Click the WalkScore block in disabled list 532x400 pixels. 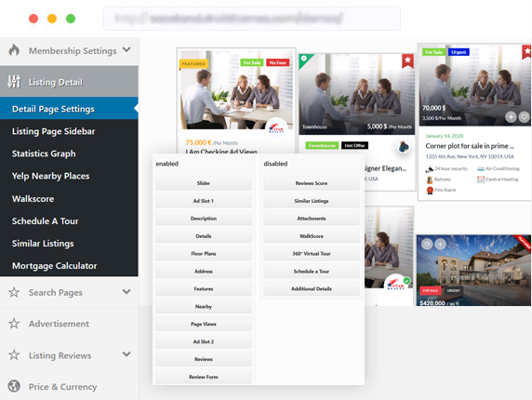pos(312,236)
